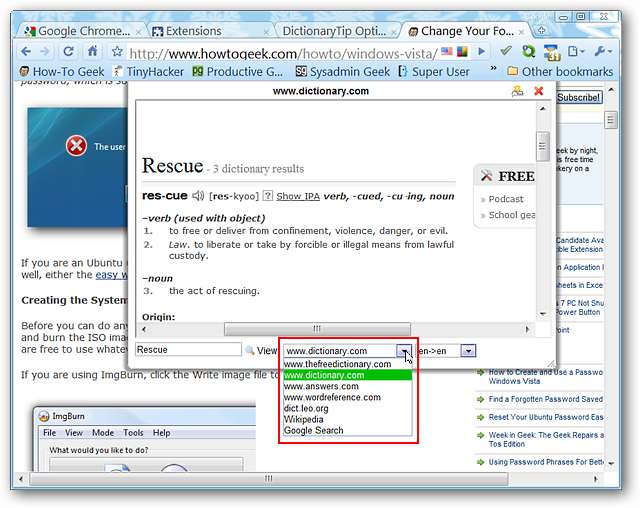
Task: Click the Subscribe! button
Action: tap(579, 98)
